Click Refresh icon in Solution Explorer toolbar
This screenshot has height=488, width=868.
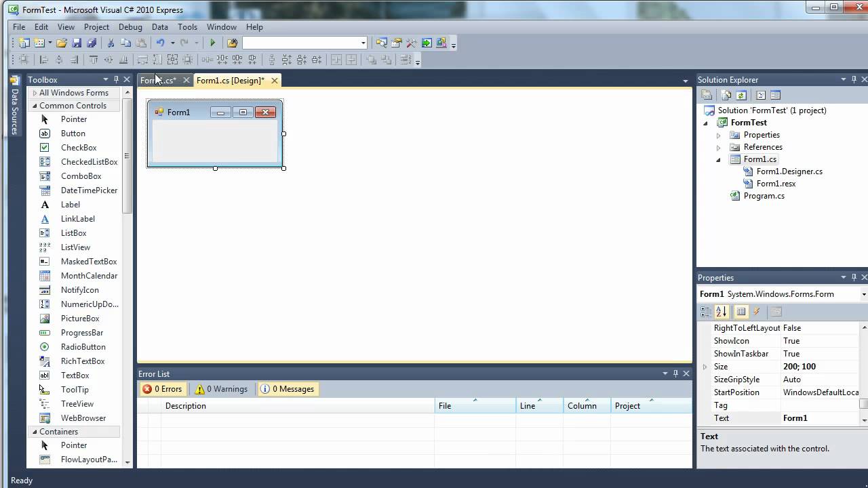coord(741,96)
